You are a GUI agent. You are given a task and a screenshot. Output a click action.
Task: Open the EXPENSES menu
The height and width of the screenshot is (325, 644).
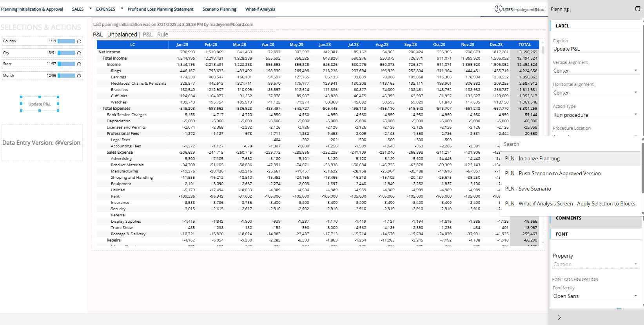pyautogui.click(x=105, y=9)
